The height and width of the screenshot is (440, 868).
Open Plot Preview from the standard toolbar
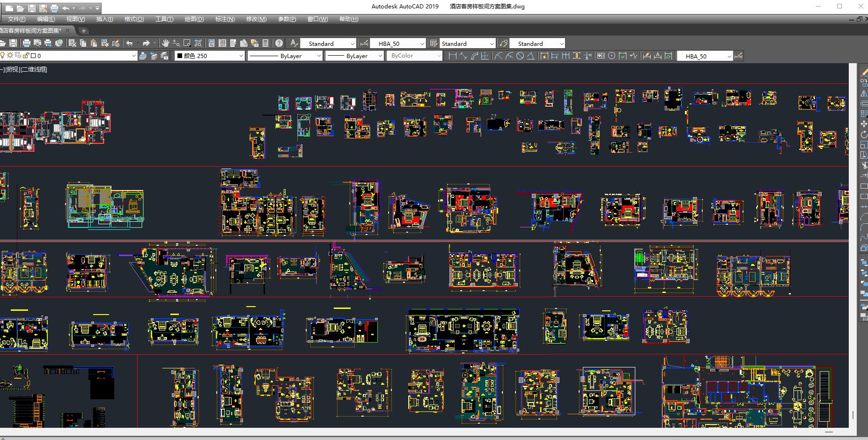tap(37, 43)
